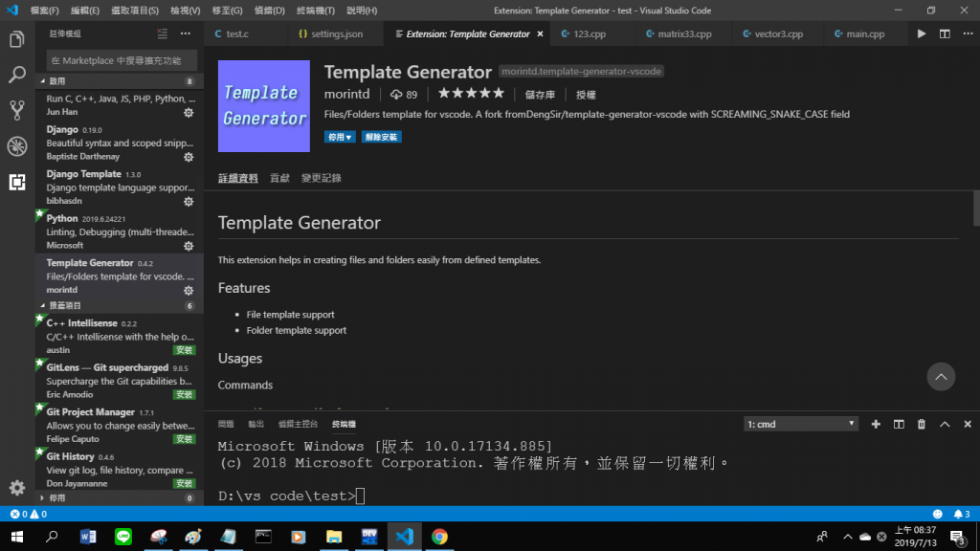Open the terminal selector '1: cmd' dropdown
Viewport: 980px width, 551px height.
(x=801, y=424)
